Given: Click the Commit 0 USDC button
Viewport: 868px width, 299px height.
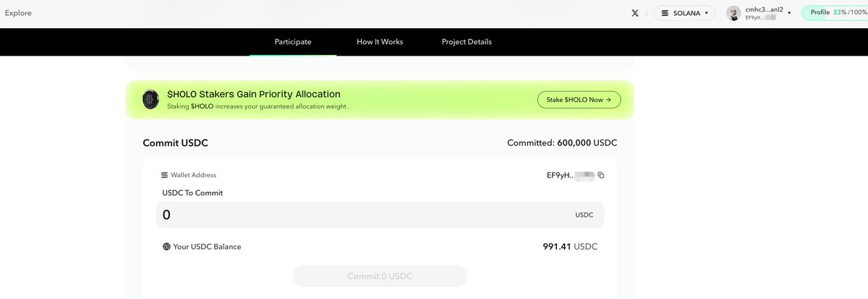Looking at the screenshot, I should [380, 276].
